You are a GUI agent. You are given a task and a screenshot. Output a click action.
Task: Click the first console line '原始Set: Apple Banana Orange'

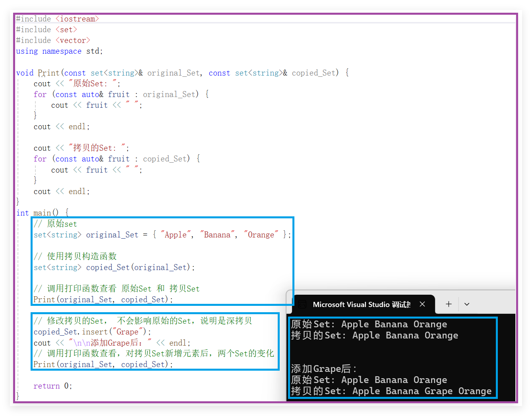click(369, 324)
